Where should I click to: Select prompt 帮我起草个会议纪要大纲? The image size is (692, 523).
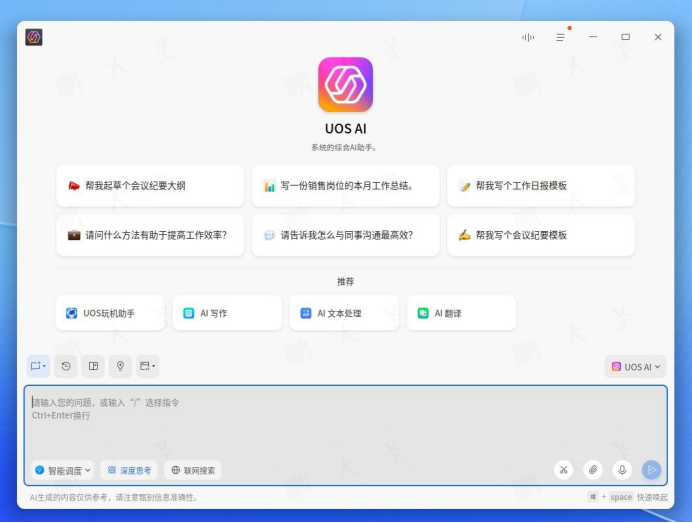150,186
